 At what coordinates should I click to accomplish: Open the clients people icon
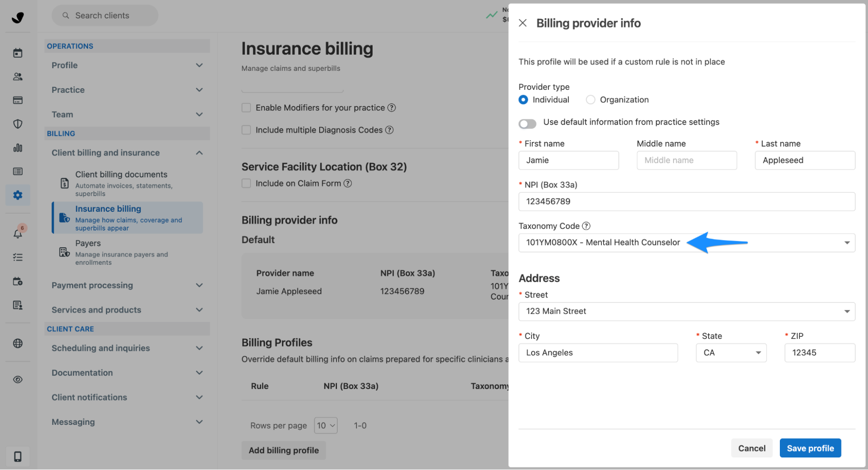(18, 77)
